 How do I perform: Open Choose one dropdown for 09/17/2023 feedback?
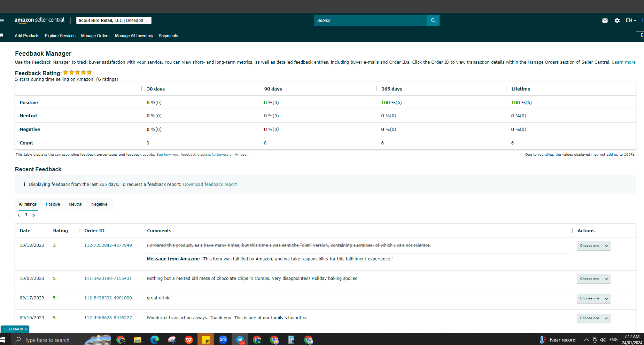click(x=593, y=298)
